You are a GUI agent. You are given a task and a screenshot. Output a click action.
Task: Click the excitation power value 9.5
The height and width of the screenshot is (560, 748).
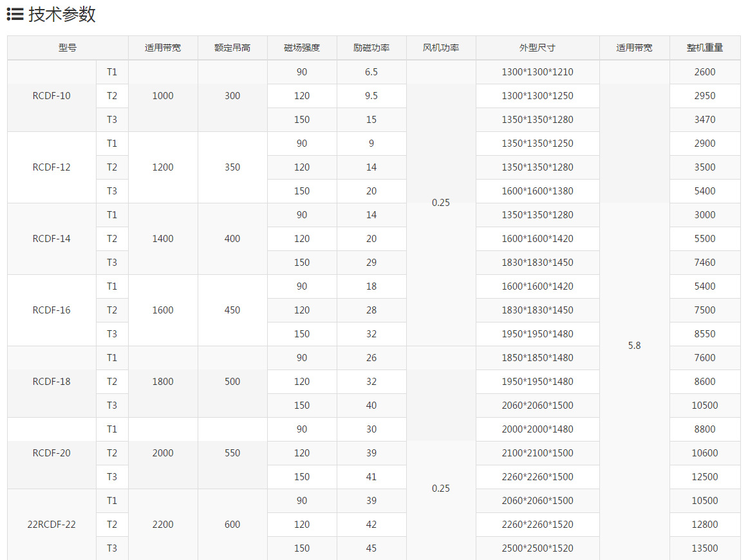click(371, 96)
